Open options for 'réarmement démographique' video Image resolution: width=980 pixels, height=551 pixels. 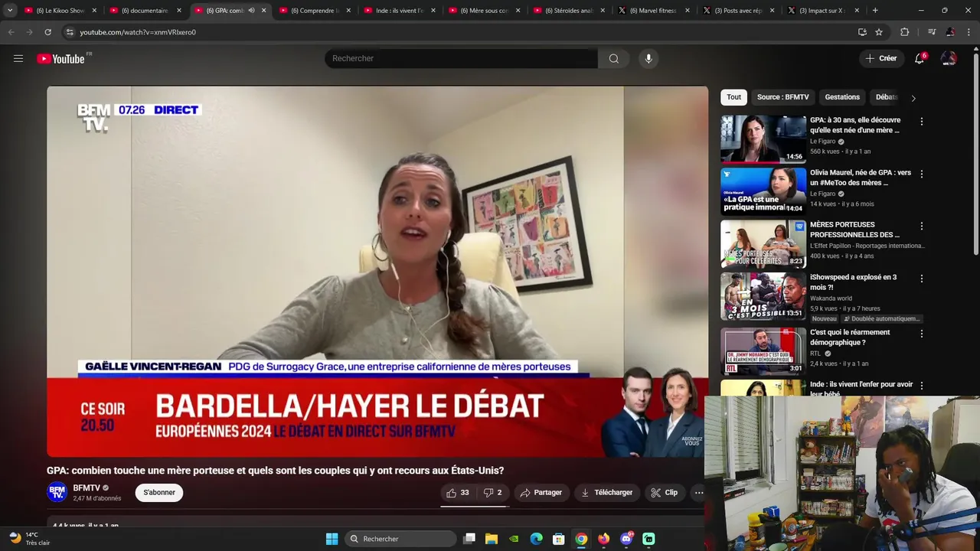click(922, 334)
